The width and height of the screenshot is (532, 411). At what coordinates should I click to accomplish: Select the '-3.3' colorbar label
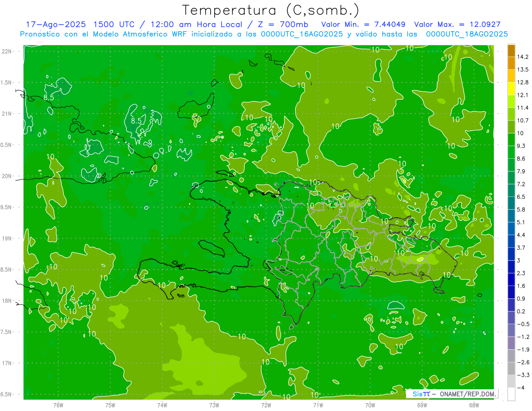523,375
